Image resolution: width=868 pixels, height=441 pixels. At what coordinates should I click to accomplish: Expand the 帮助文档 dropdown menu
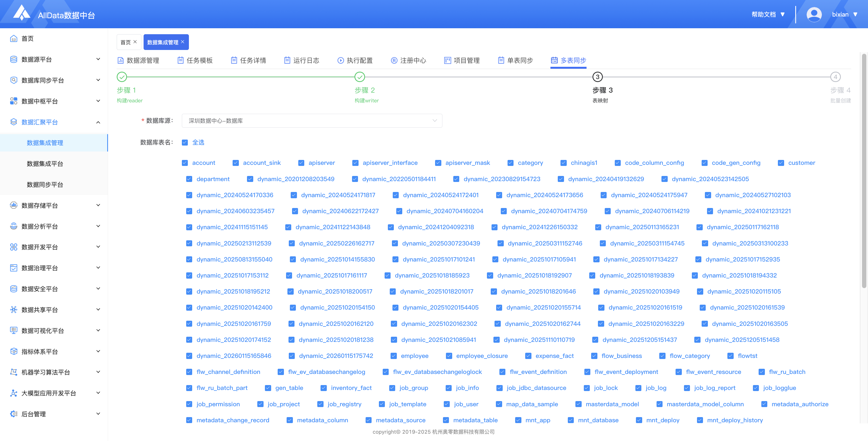click(x=768, y=14)
